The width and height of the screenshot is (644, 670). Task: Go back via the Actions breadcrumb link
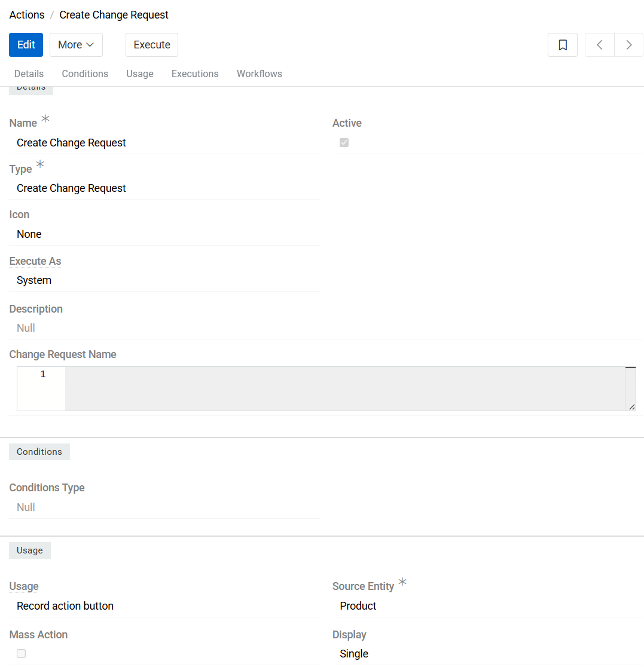pos(26,14)
